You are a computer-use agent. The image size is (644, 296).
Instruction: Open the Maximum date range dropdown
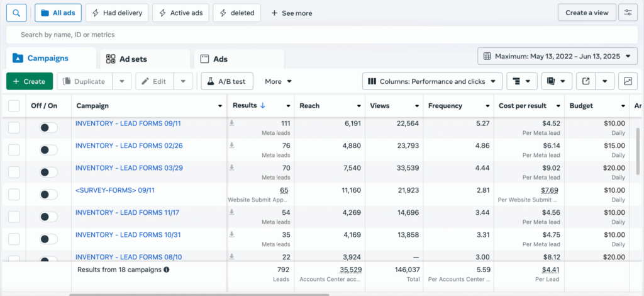point(557,57)
